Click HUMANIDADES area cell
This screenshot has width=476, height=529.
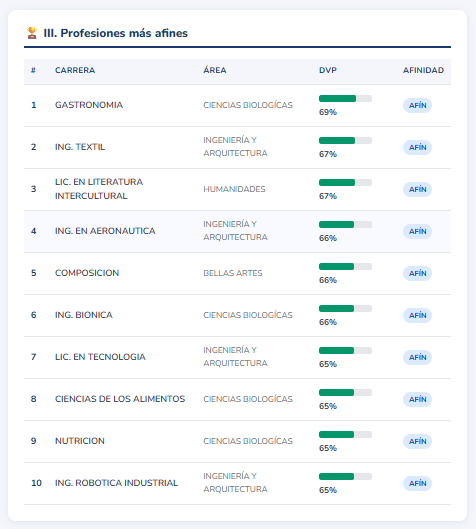(234, 189)
